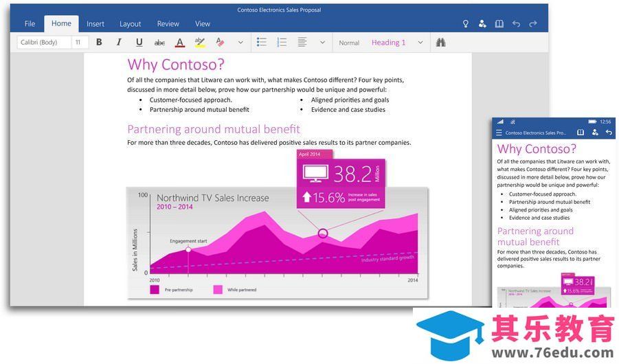The height and width of the screenshot is (364, 619).
Task: Open the Share people icon
Action: pyautogui.click(x=482, y=23)
